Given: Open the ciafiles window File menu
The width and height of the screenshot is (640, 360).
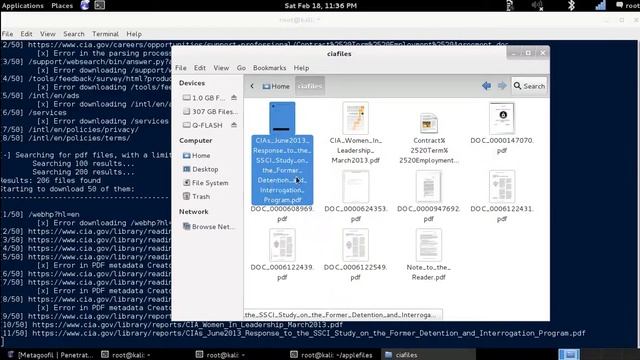Looking at the screenshot, I should [x=181, y=68].
